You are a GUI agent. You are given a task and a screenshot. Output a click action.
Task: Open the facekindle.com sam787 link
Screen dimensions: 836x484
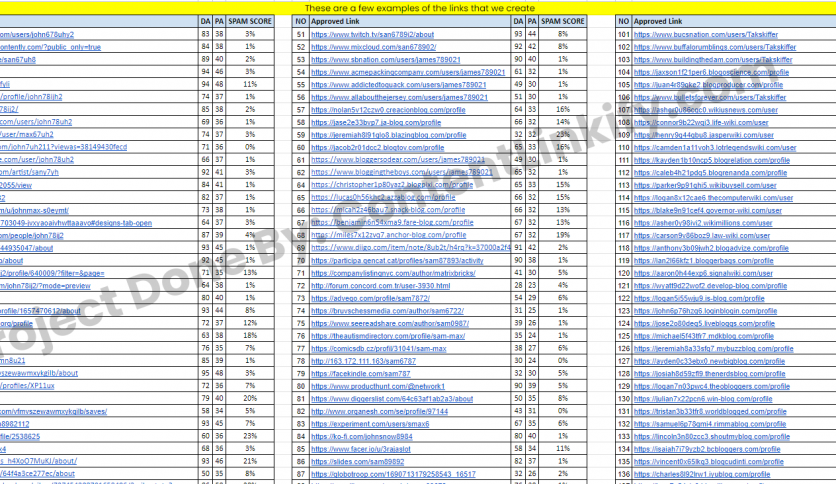click(360, 374)
